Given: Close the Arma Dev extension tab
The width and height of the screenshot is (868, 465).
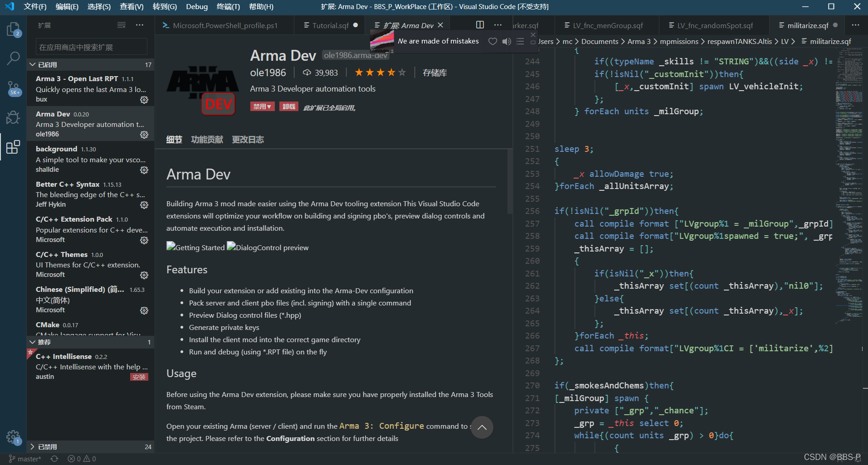Looking at the screenshot, I should tap(440, 25).
